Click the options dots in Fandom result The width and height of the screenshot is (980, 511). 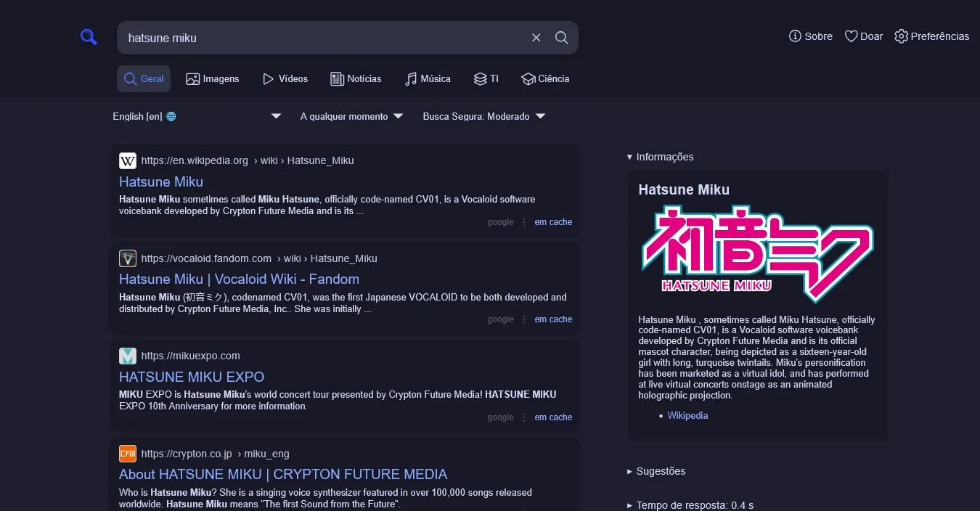click(524, 319)
